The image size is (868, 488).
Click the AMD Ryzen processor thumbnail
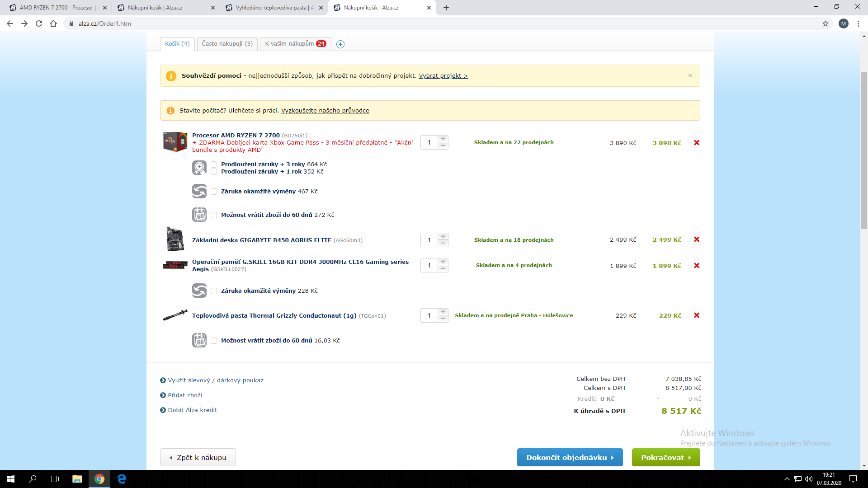point(175,142)
